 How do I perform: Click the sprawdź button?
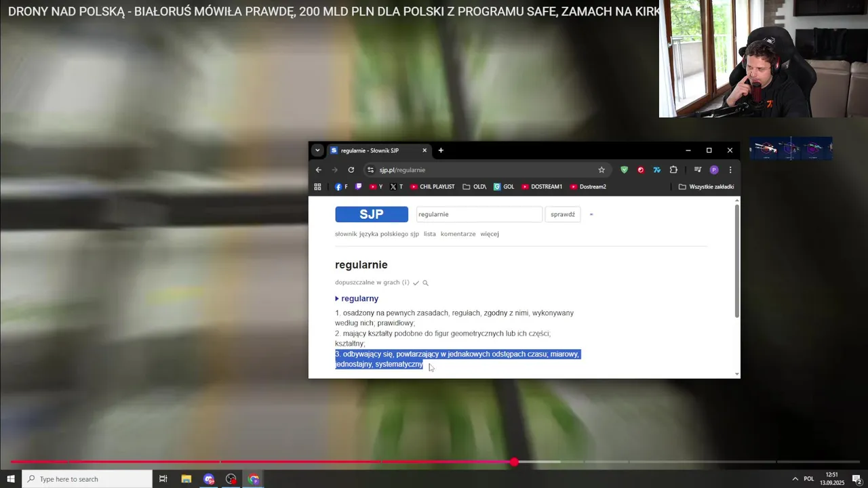[563, 214]
